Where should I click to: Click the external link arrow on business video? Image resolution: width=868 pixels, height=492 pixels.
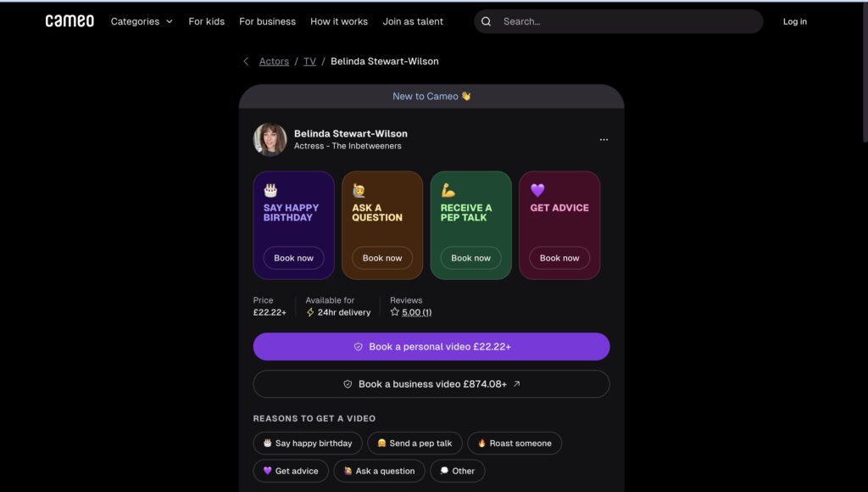click(x=516, y=383)
